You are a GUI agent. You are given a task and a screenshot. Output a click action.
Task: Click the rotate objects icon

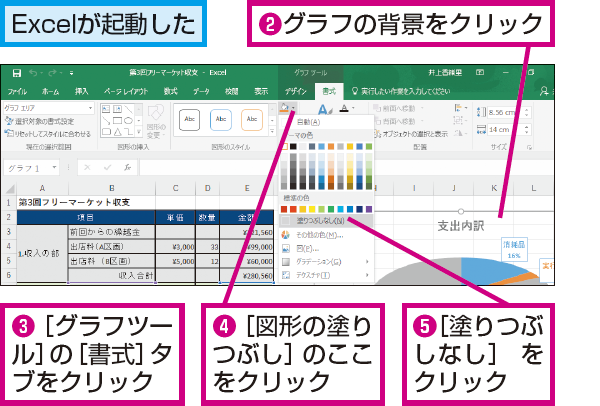[x=460, y=133]
